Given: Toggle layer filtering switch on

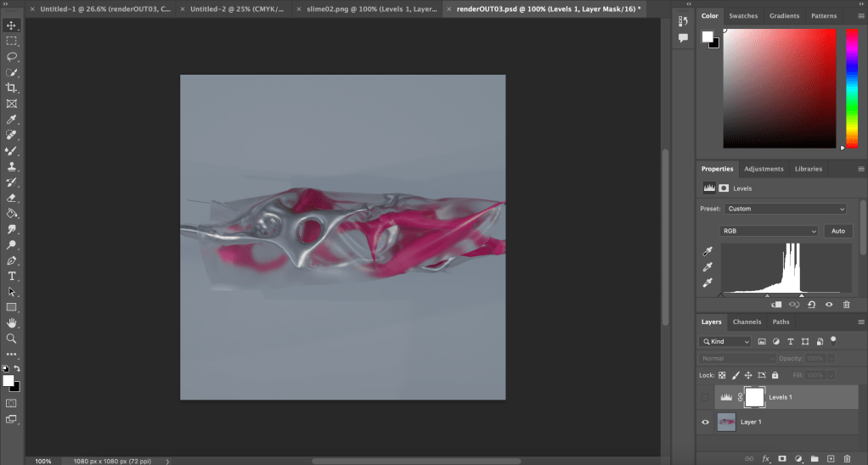Looking at the screenshot, I should pyautogui.click(x=833, y=339).
